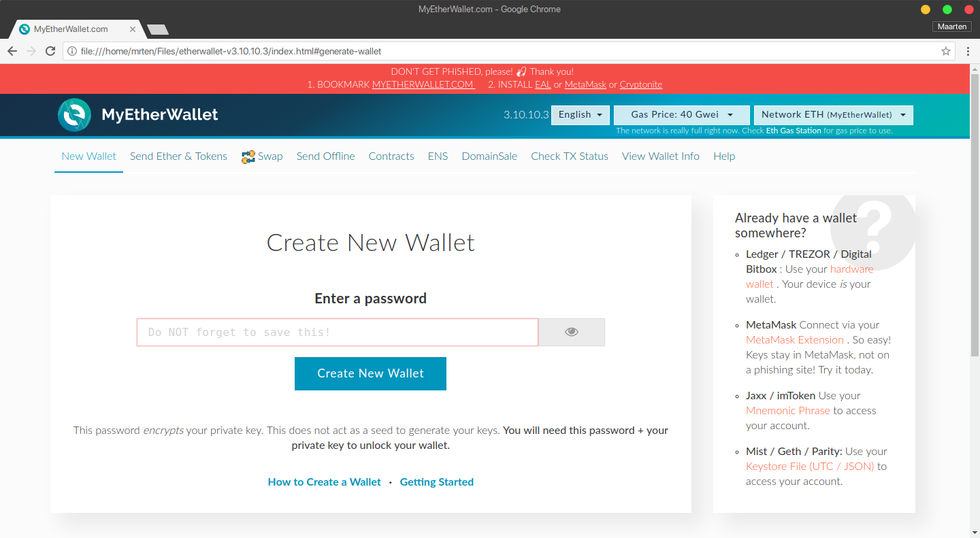Expand the Gas Price: 40 Gwei dropdown

click(681, 115)
